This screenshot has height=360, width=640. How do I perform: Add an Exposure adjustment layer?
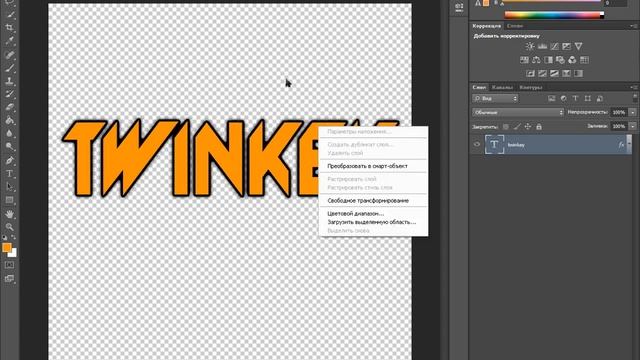(567, 46)
